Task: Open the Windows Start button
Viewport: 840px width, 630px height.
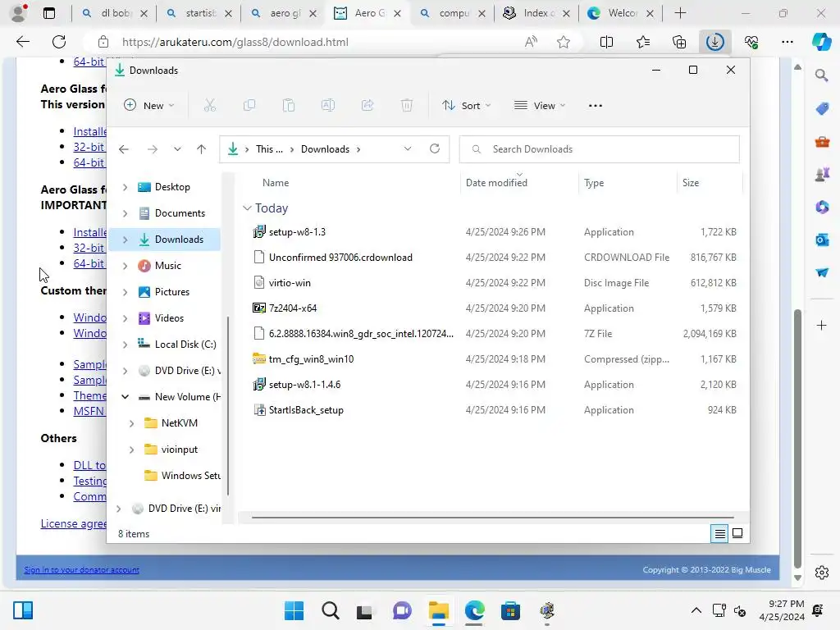Action: coord(294,610)
